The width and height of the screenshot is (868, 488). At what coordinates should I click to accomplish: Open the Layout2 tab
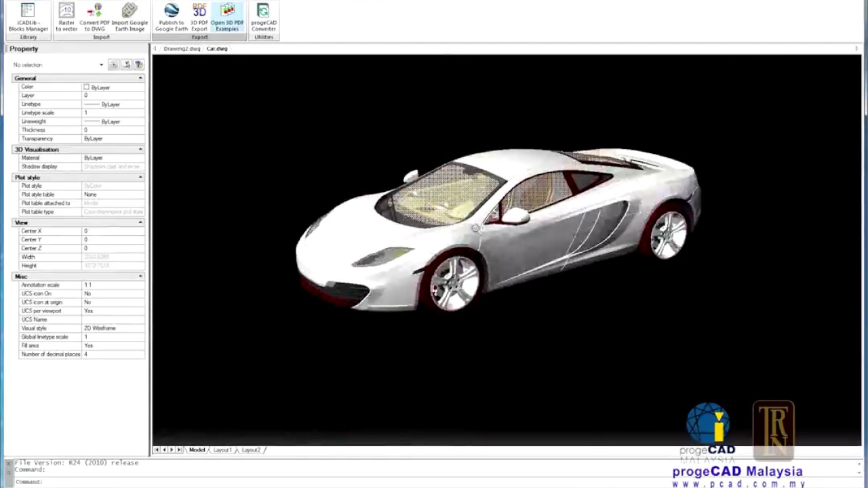[x=251, y=450]
